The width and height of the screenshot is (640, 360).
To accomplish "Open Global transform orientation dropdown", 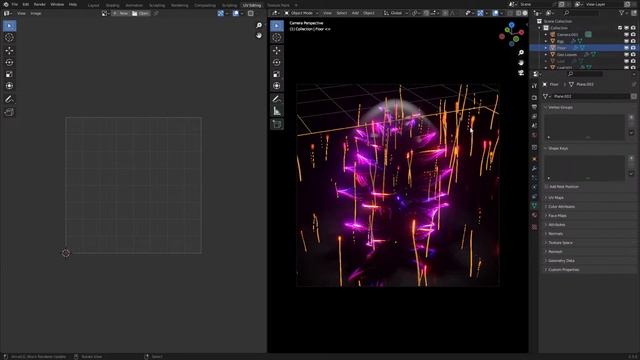I will click(396, 13).
